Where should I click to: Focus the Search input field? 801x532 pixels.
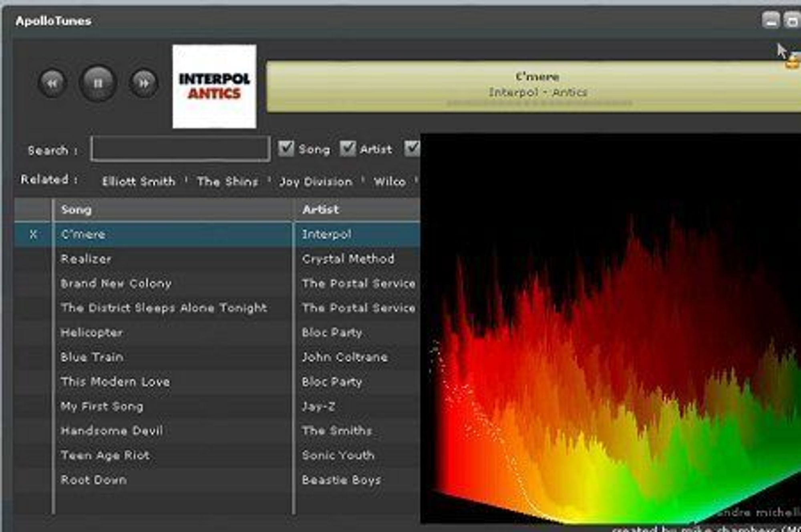click(180, 149)
